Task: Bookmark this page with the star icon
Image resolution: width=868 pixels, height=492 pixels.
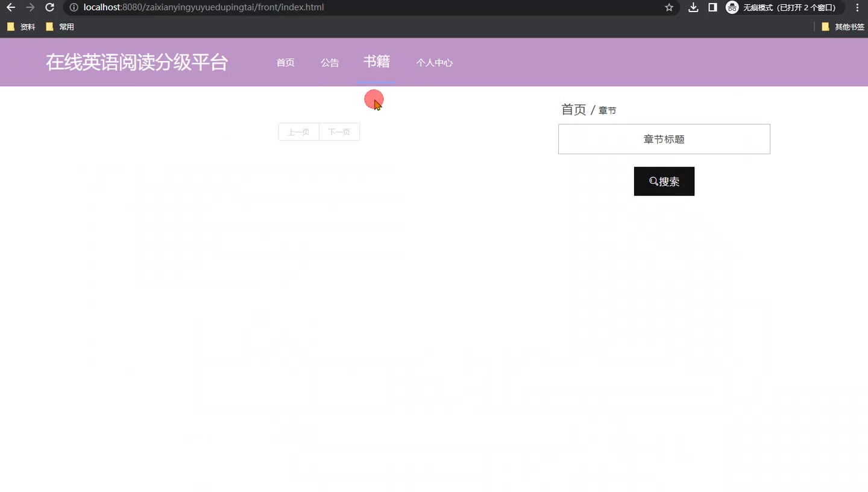Action: [x=669, y=7]
